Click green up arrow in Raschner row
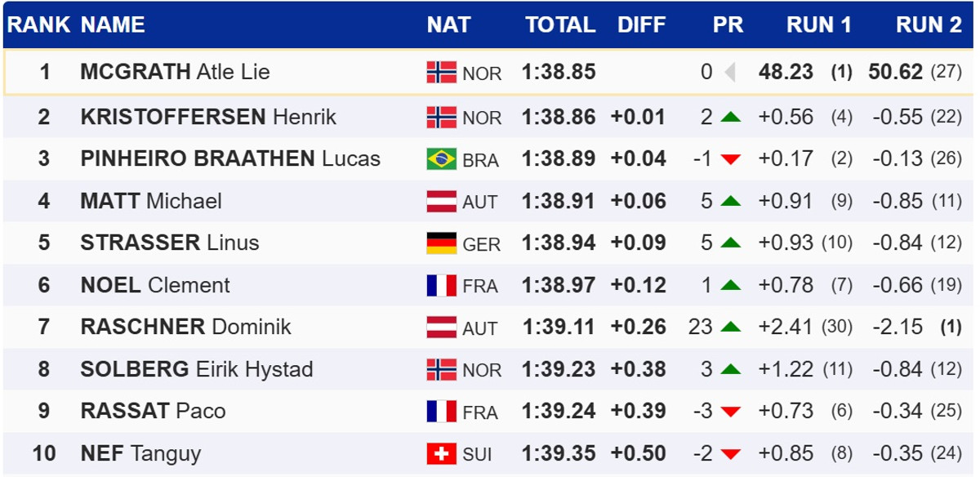This screenshot has width=980, height=477. [x=731, y=328]
